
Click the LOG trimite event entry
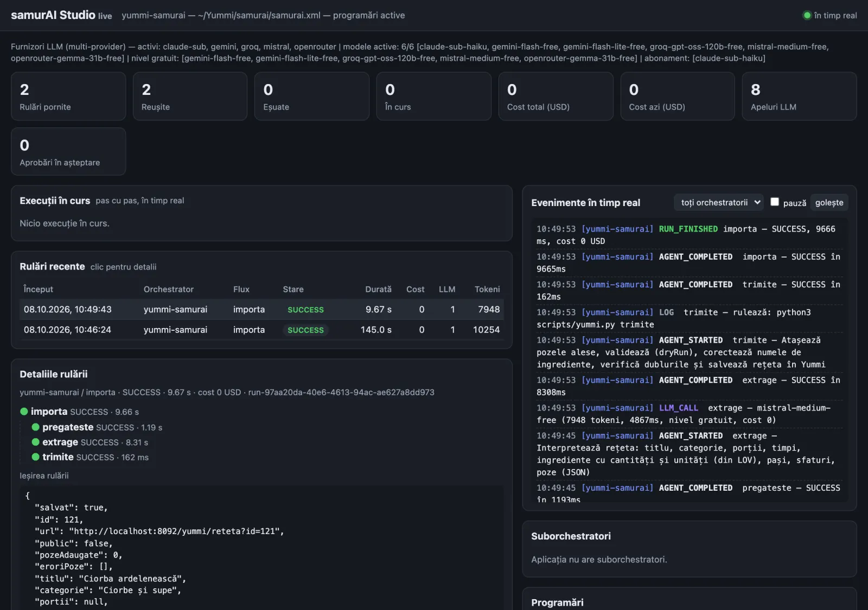coord(689,318)
